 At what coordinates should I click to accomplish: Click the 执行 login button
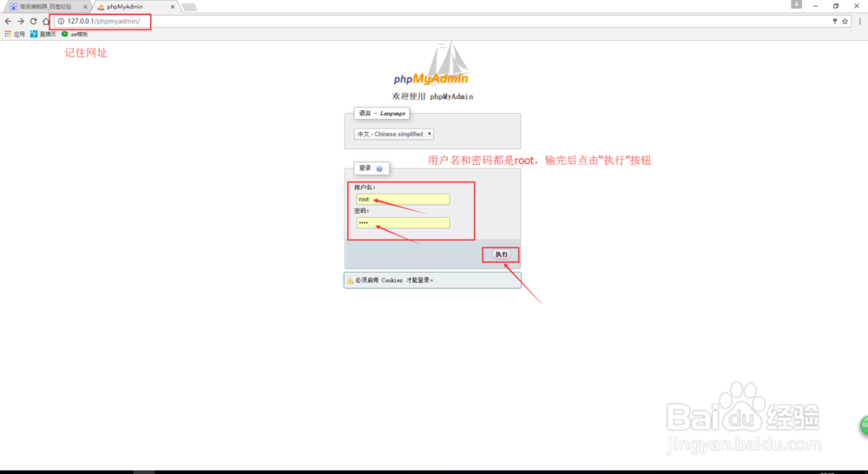click(x=502, y=254)
